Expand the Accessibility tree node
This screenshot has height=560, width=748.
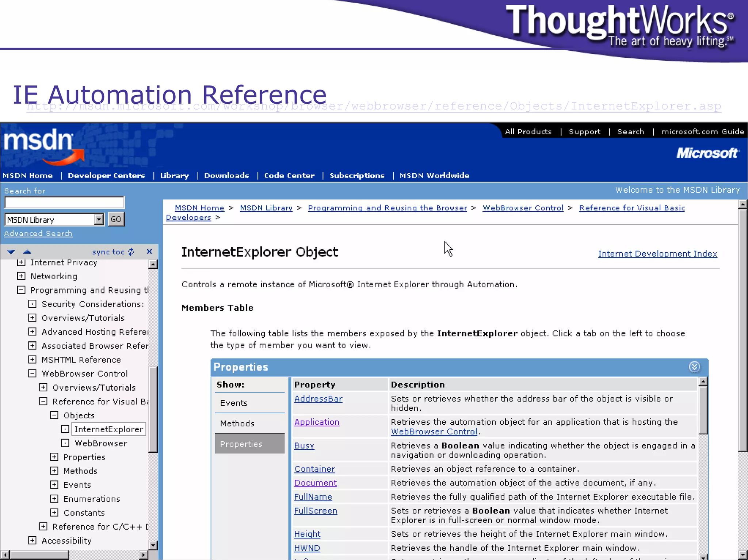click(x=32, y=540)
